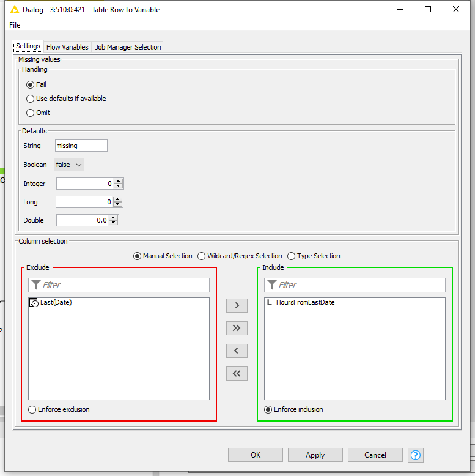Move all columns to Include with double right arrow
This screenshot has width=475, height=476.
coord(237,328)
